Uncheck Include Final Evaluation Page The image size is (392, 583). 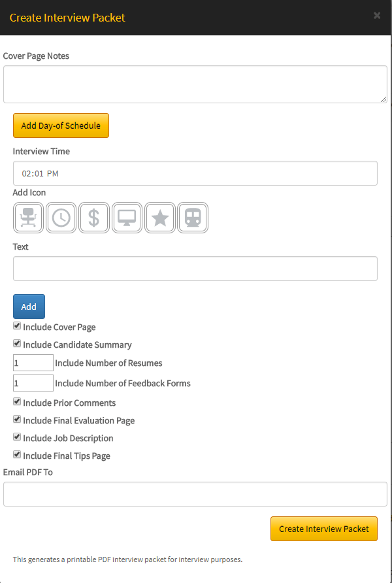click(x=17, y=420)
